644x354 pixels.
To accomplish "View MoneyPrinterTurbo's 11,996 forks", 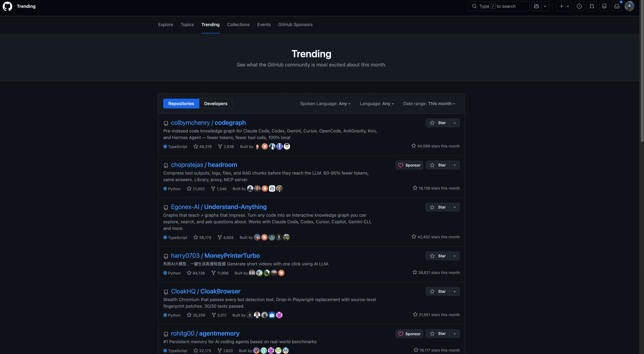I will click(x=220, y=273).
